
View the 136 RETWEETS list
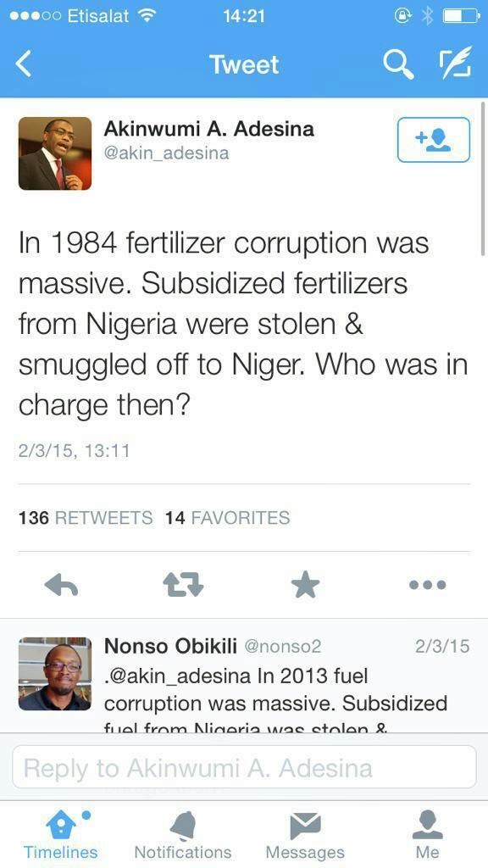(x=86, y=518)
